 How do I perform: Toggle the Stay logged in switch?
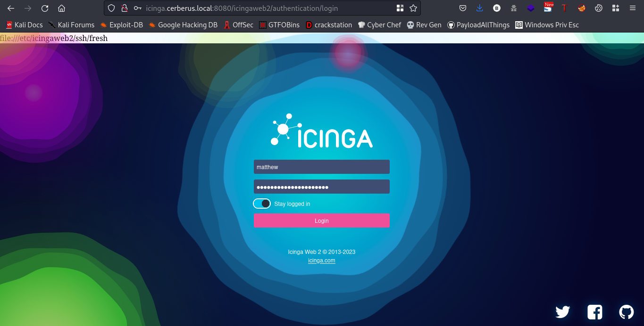coord(262,204)
